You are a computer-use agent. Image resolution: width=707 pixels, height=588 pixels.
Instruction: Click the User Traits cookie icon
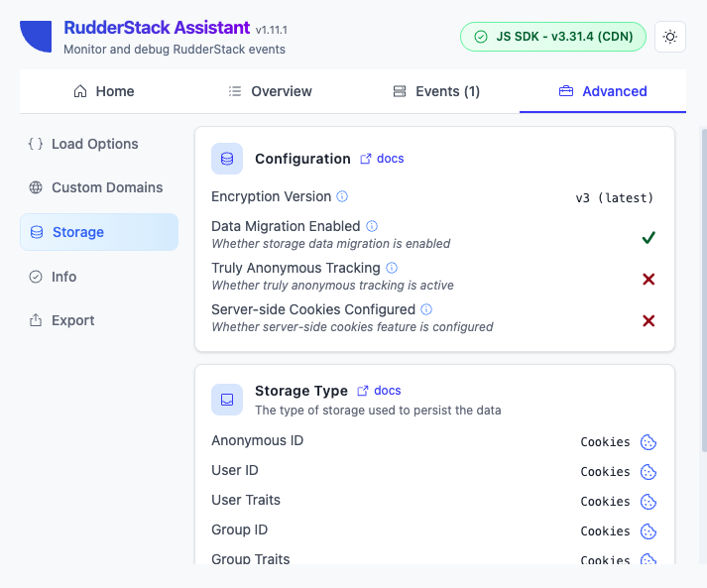click(648, 502)
